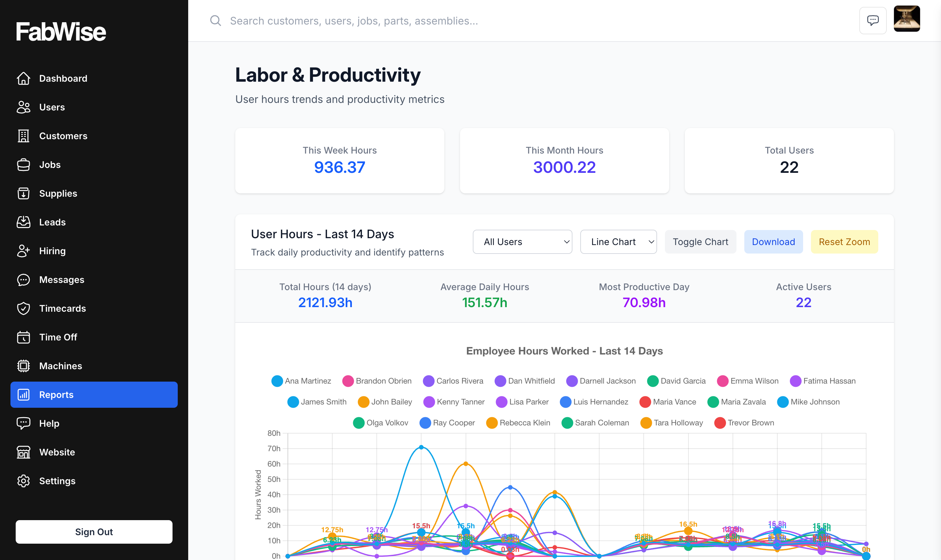Navigate to Jobs
The height and width of the screenshot is (560, 941).
(94, 165)
